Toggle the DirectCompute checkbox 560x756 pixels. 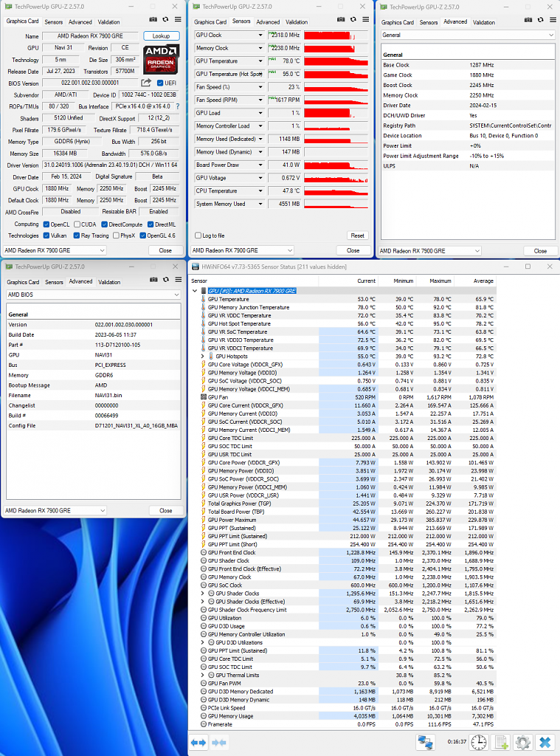104,224
